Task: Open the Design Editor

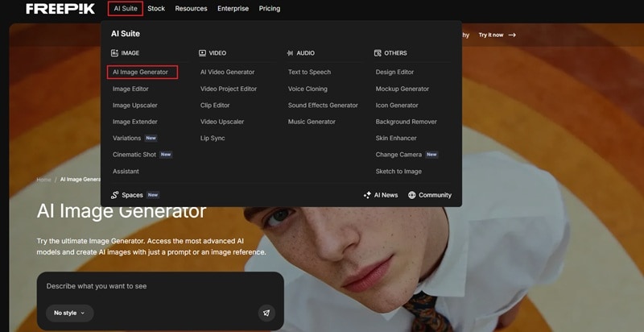Action: [x=394, y=72]
